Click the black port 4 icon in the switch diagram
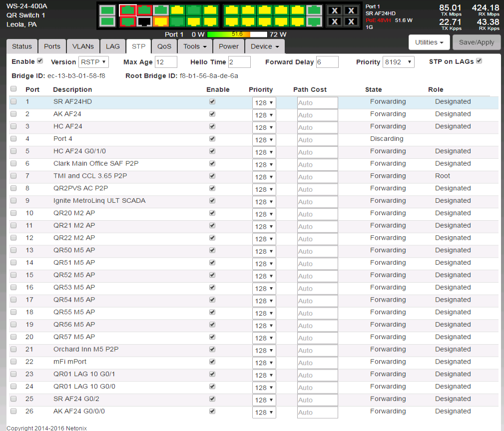 [144, 21]
